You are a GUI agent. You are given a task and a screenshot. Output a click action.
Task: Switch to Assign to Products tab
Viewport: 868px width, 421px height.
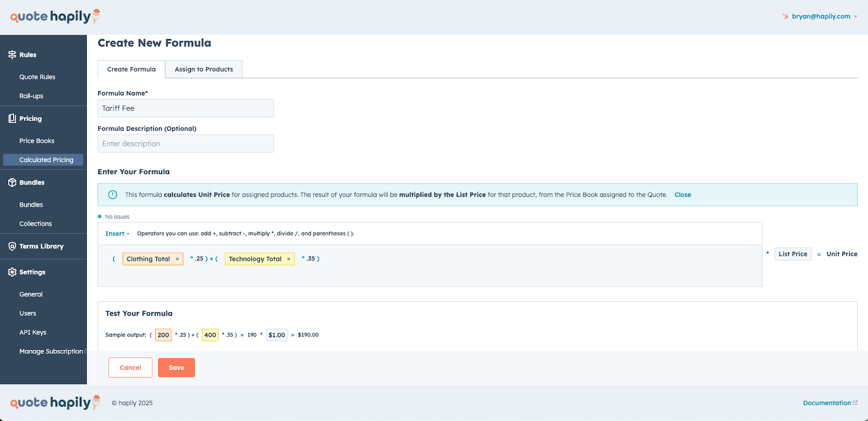point(203,69)
